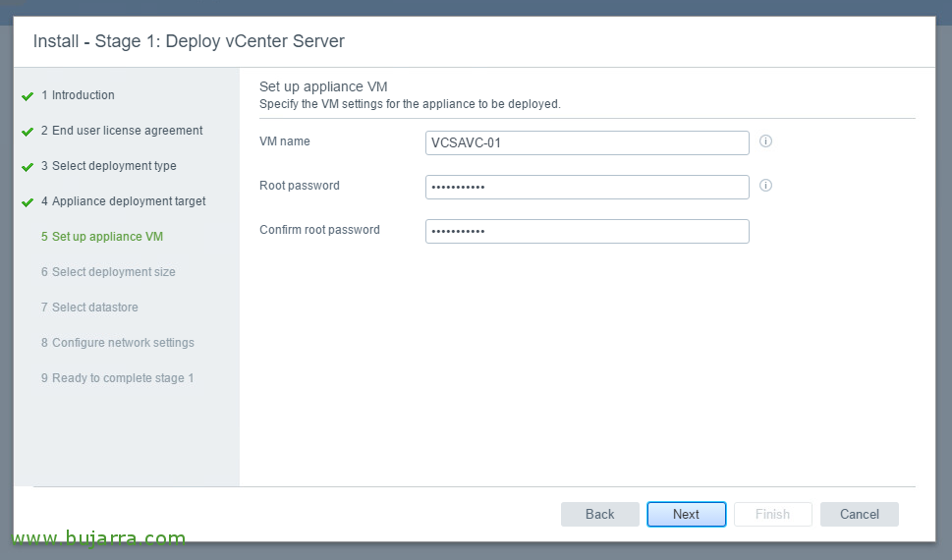Select step 7 Select datastore
This screenshot has width=952, height=560.
pyautogui.click(x=89, y=308)
